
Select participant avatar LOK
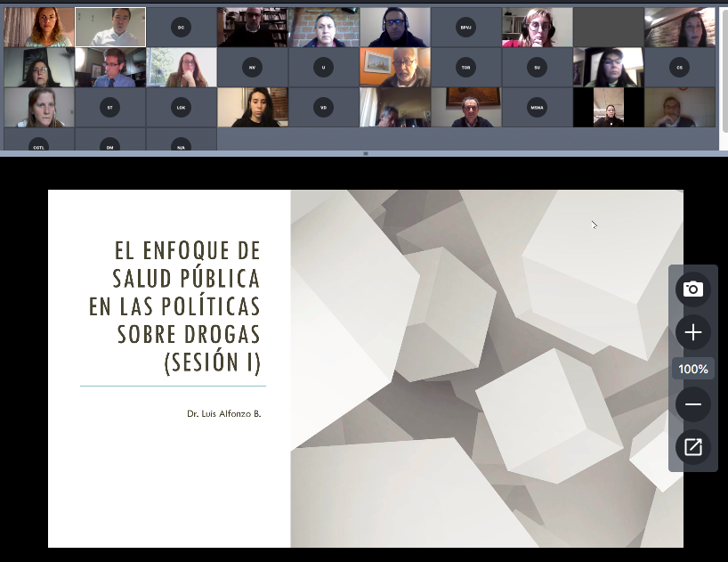(181, 108)
